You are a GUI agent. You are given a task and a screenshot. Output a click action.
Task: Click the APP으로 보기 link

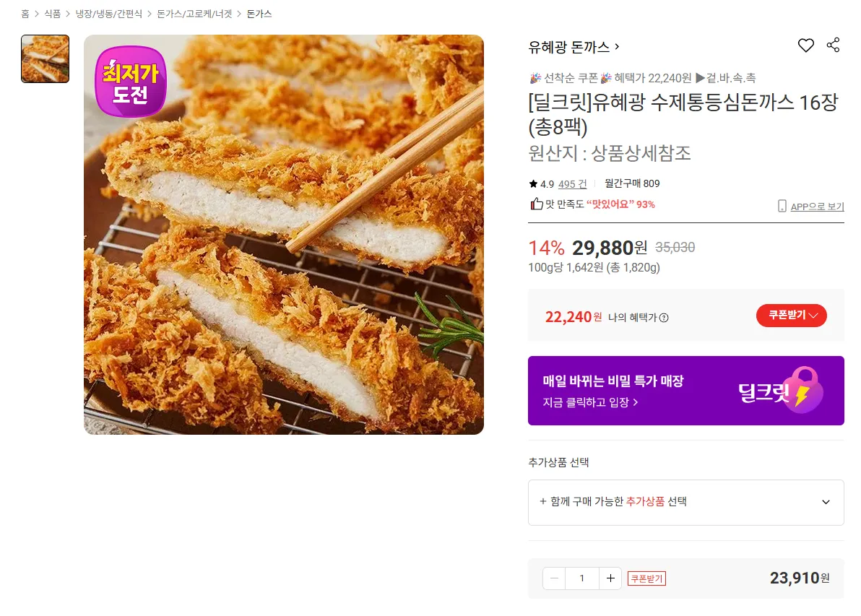(817, 207)
